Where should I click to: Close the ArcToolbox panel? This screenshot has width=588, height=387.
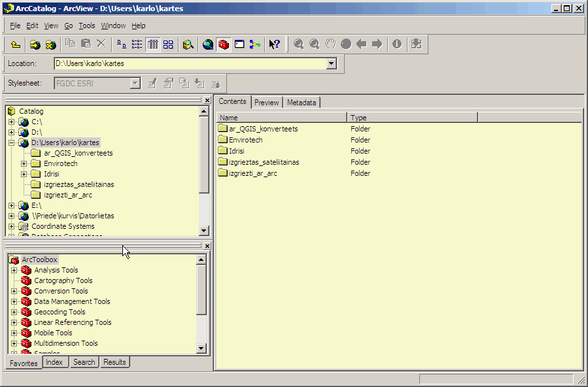tap(207, 246)
